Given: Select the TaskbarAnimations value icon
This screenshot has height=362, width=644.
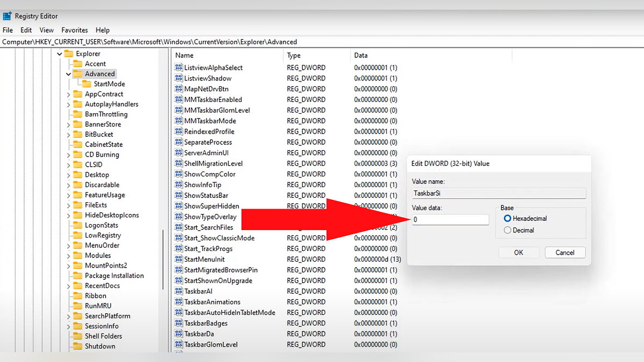Looking at the screenshot, I should [179, 302].
